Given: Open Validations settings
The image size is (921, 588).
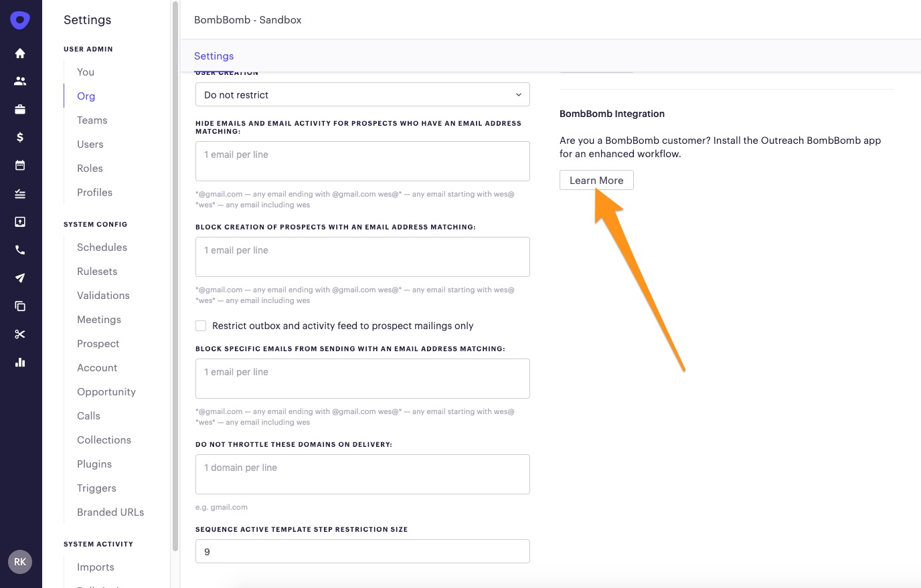Looking at the screenshot, I should 103,296.
